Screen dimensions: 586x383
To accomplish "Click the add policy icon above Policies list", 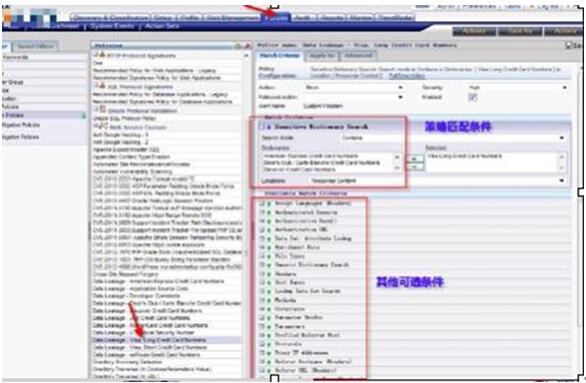I will point(238,46).
